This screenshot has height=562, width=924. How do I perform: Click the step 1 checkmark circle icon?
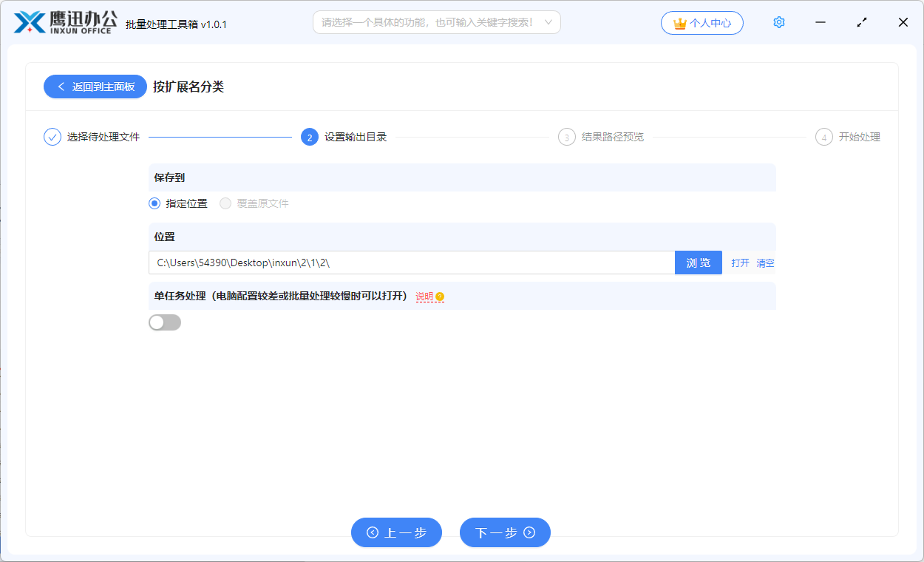(x=52, y=137)
